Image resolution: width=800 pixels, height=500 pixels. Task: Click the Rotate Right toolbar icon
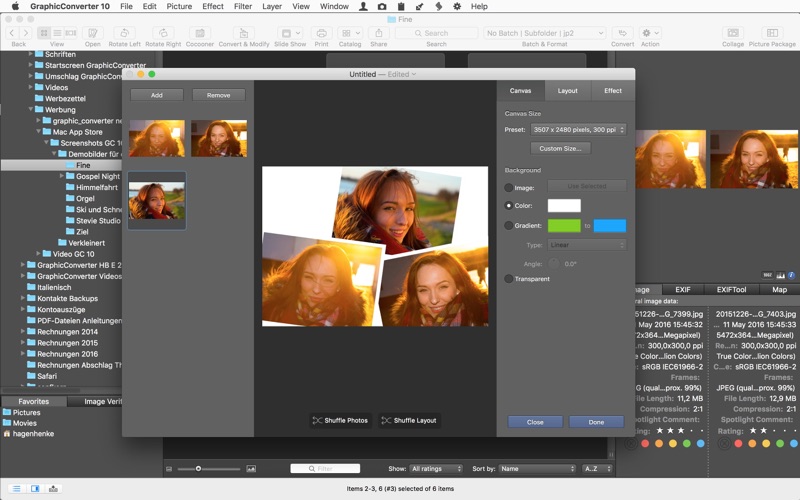(162, 34)
